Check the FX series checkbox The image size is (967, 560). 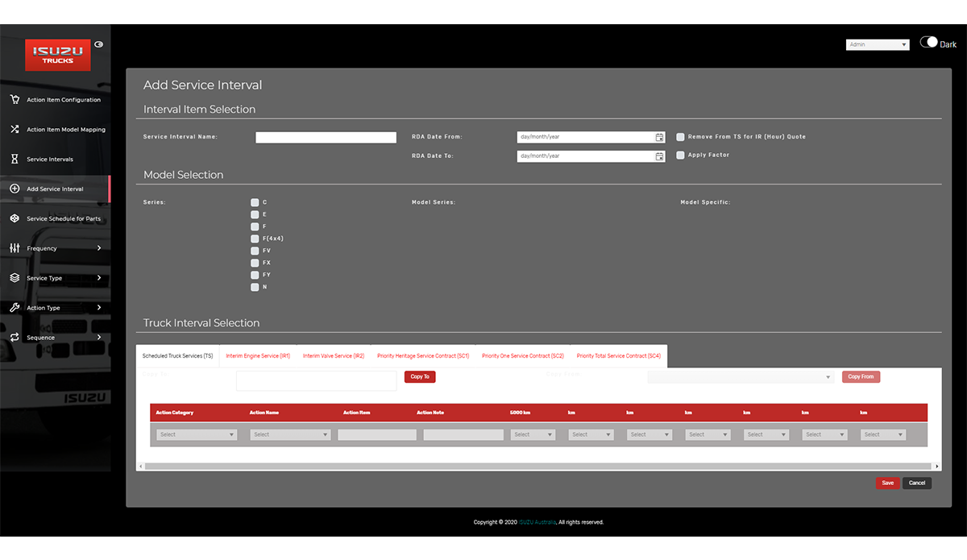255,263
